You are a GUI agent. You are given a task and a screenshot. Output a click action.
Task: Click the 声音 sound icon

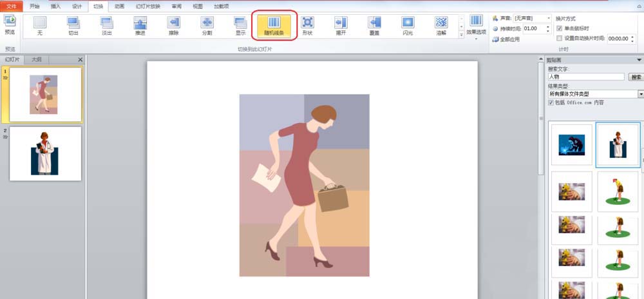click(x=495, y=19)
